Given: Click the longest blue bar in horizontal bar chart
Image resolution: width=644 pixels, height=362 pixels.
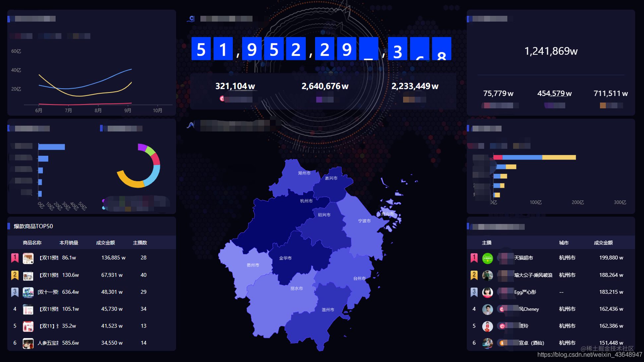Looking at the screenshot, I should pos(51,147).
